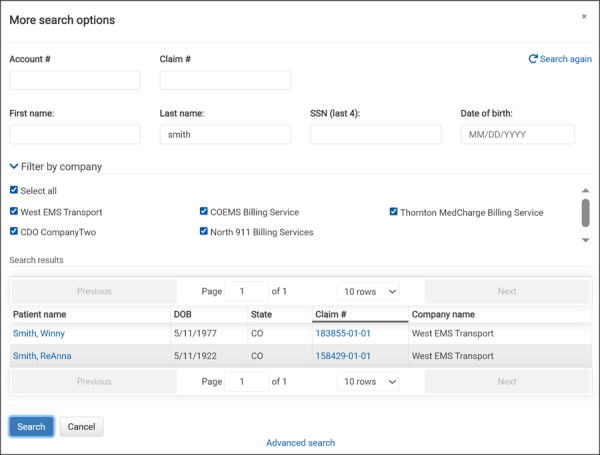This screenshot has width=600, height=455.
Task: Uncheck CDO CompanyTwo checkbox
Action: (x=14, y=232)
